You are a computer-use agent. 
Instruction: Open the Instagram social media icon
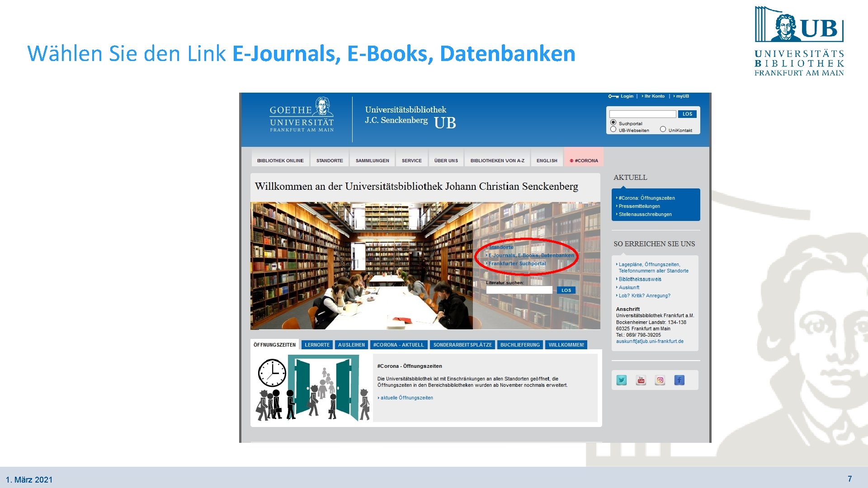point(660,380)
